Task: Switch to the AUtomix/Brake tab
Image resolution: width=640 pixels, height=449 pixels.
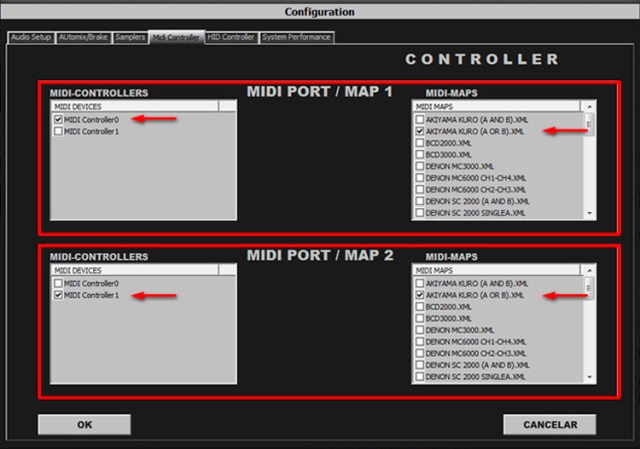Action: coord(83,37)
